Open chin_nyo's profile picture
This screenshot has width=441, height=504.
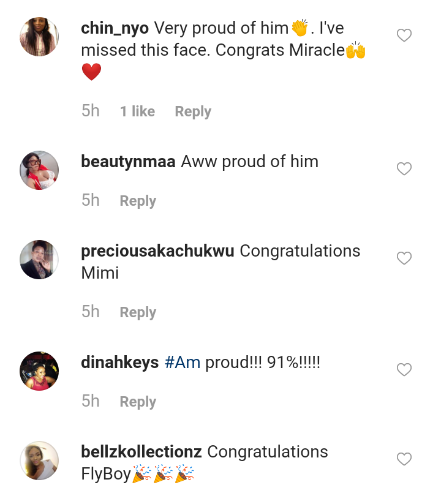point(39,37)
